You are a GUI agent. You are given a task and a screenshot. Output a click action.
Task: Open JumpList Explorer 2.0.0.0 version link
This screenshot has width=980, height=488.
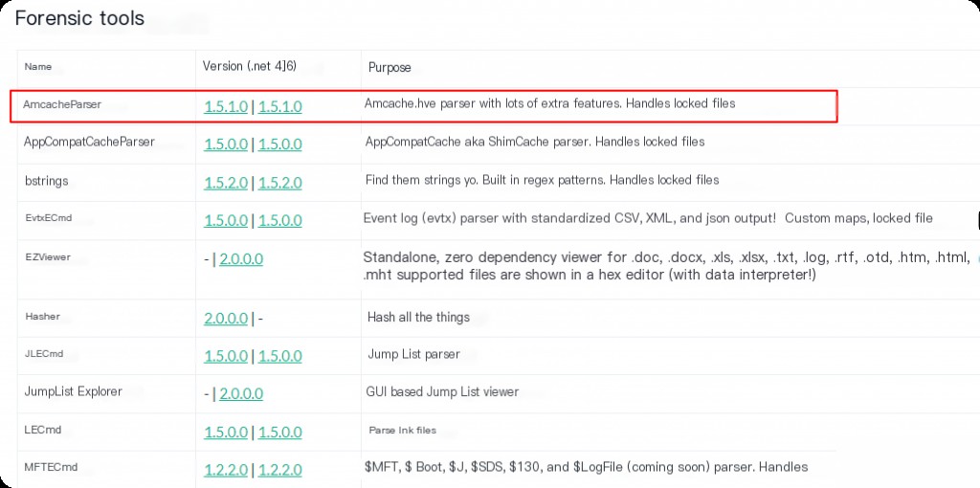pyautogui.click(x=241, y=393)
